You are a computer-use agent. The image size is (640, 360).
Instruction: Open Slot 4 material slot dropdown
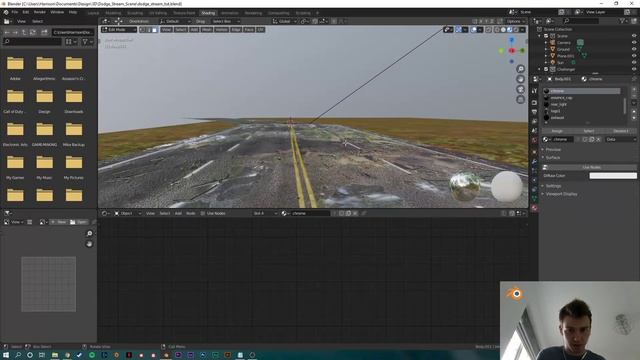click(x=265, y=213)
